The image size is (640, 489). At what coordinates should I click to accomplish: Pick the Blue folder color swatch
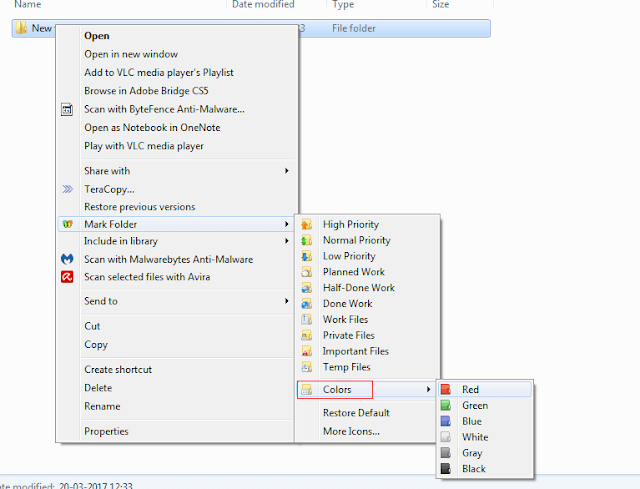(446, 421)
